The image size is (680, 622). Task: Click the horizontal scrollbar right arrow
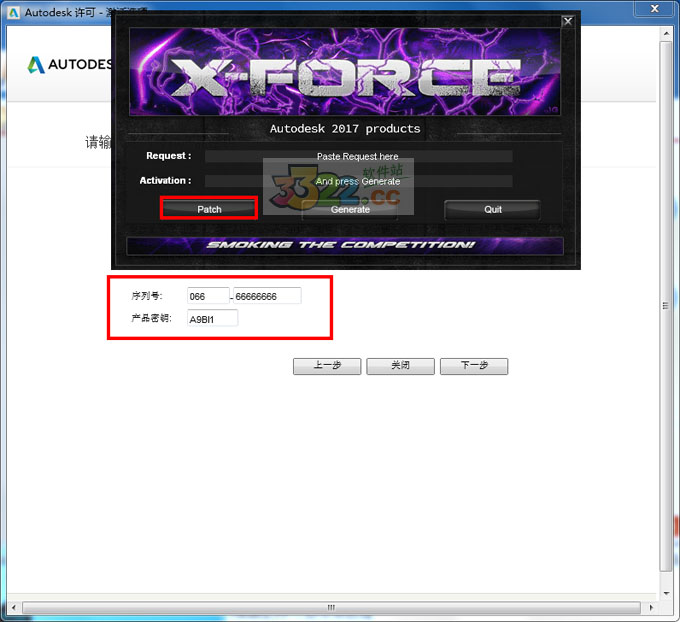point(651,607)
